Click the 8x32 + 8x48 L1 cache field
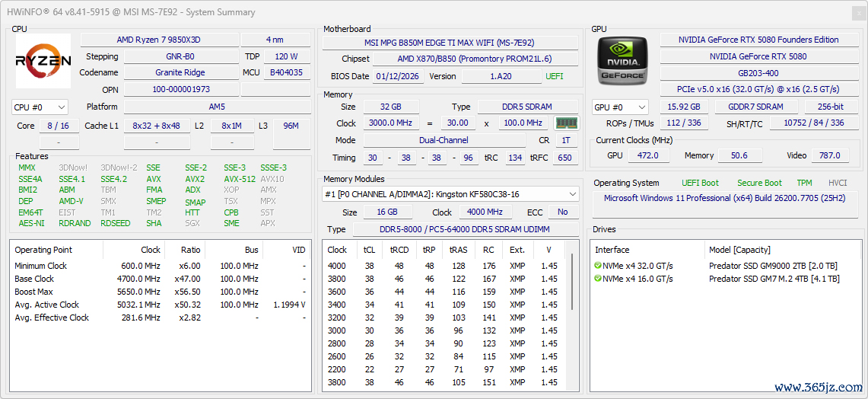 coord(157,126)
